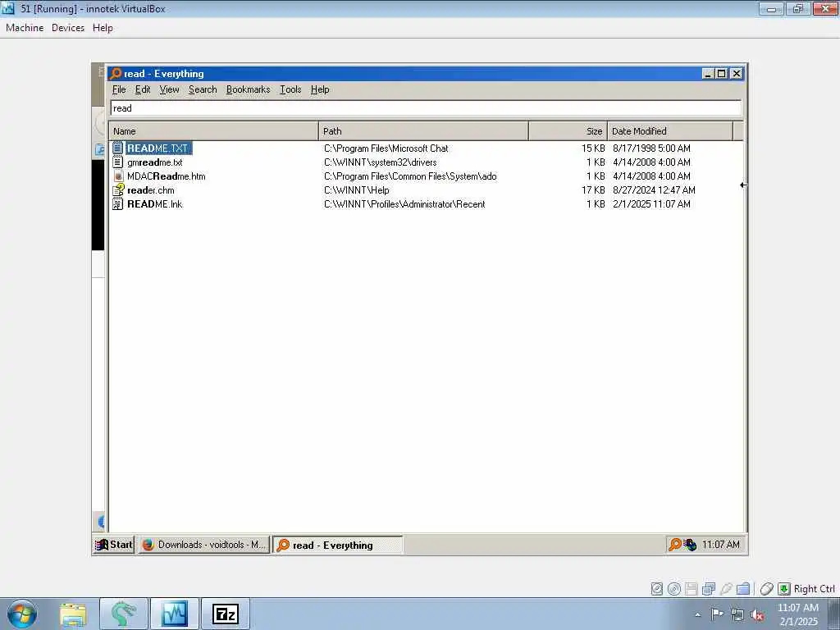Viewport: 840px width, 630px height.
Task: Click the guest clock showing 11:07 AM
Action: 720,545
